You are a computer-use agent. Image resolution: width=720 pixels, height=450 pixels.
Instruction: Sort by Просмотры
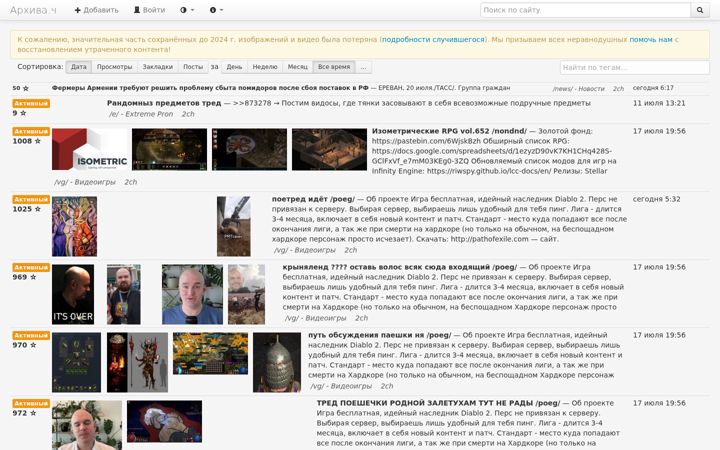[114, 67]
